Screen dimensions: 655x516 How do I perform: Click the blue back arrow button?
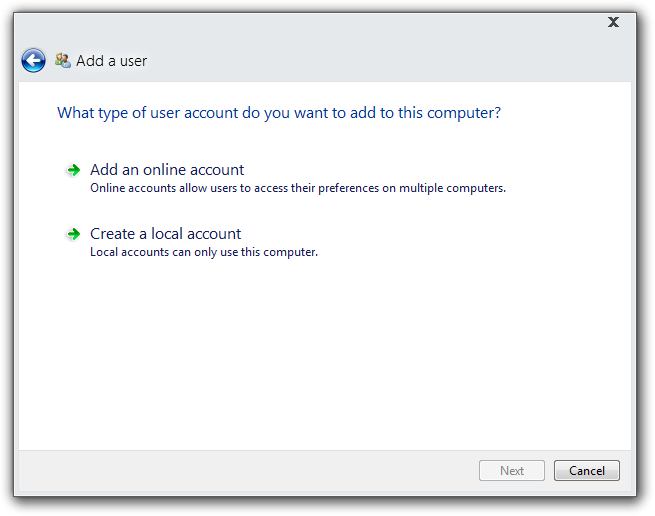pyautogui.click(x=33, y=60)
